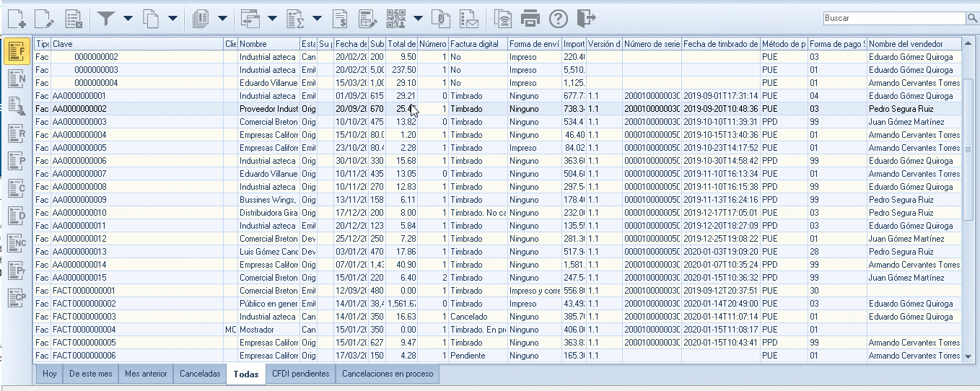Select the 'NC' document type sidebar icon
Screen dimensions: 980x391
17,245
